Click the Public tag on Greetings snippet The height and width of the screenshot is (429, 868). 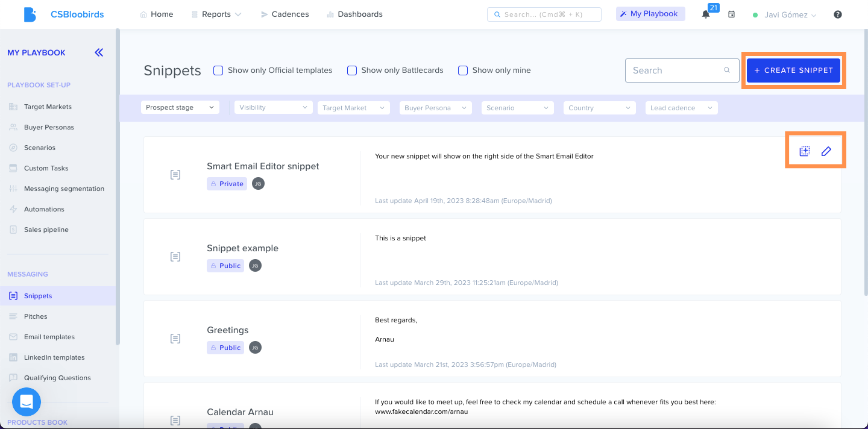tap(225, 348)
